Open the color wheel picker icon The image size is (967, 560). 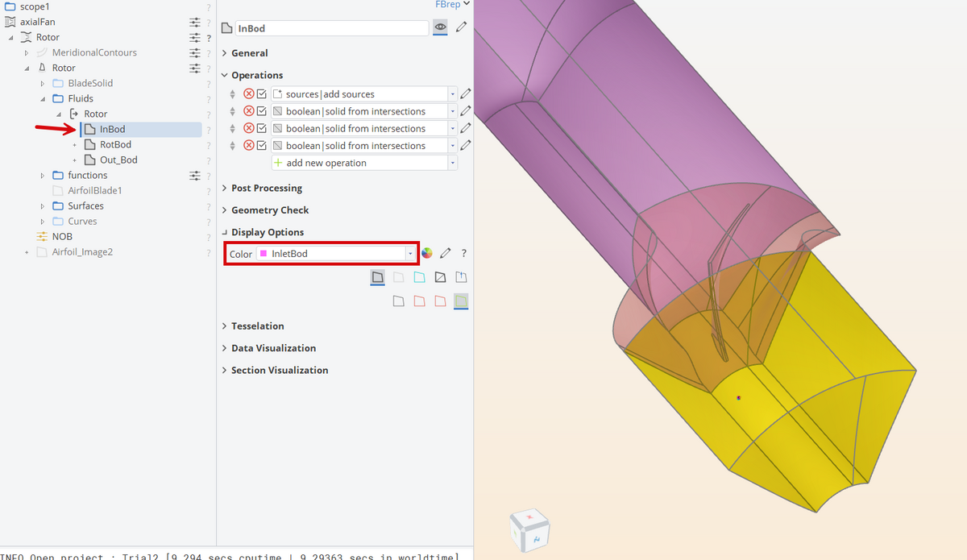pos(427,253)
